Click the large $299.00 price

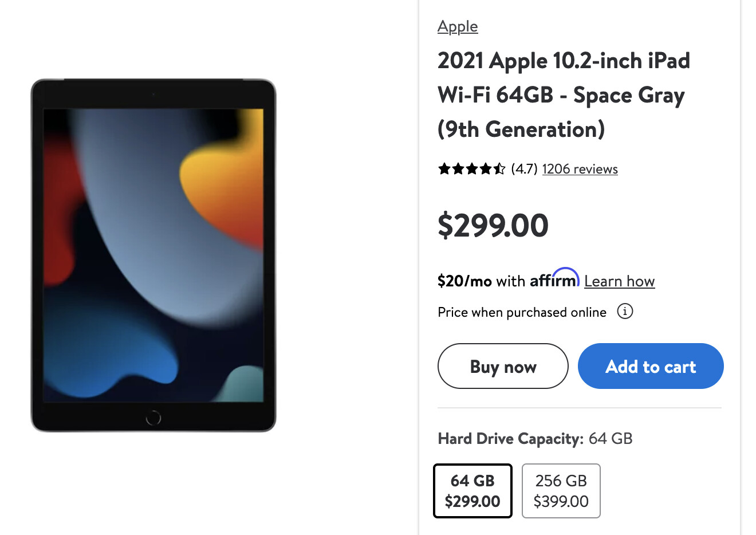[493, 225]
